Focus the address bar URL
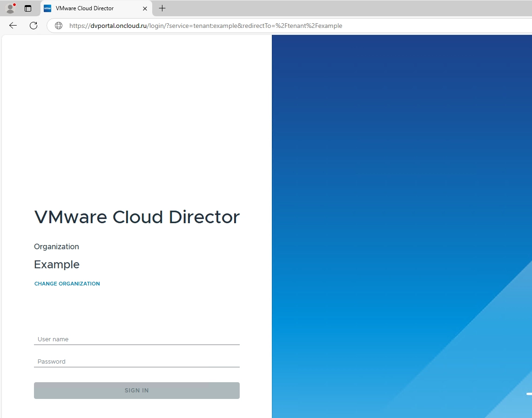532x418 pixels. 206,26
